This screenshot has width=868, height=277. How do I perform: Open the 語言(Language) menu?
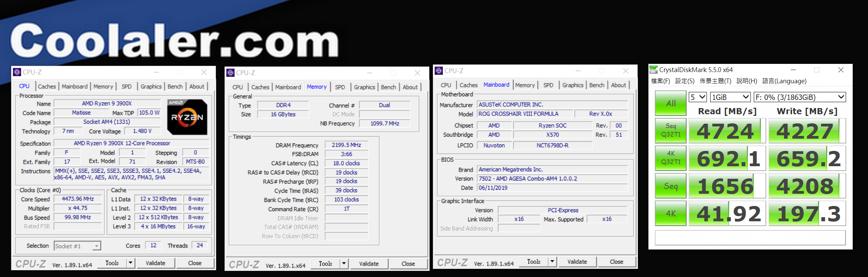tap(784, 81)
